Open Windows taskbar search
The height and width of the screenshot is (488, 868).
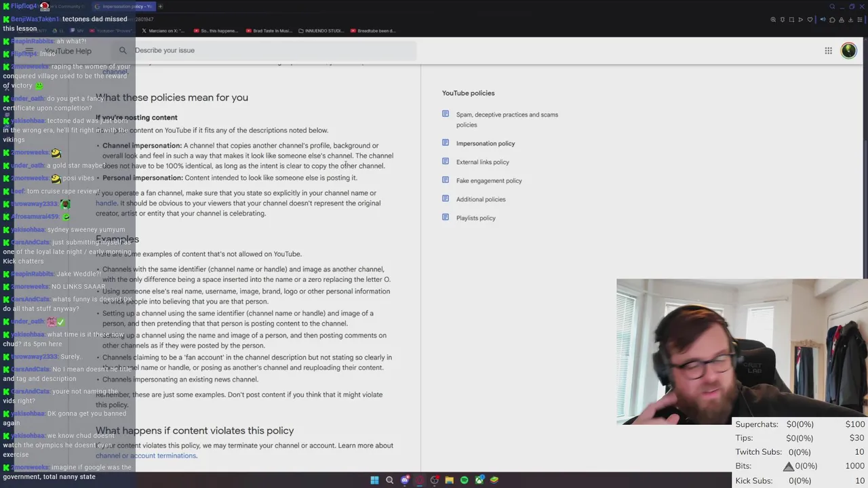(x=389, y=480)
